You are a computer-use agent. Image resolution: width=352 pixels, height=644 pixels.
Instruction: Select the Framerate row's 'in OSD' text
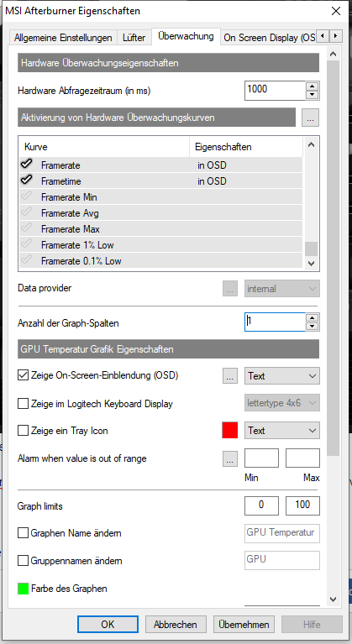pyautogui.click(x=212, y=165)
